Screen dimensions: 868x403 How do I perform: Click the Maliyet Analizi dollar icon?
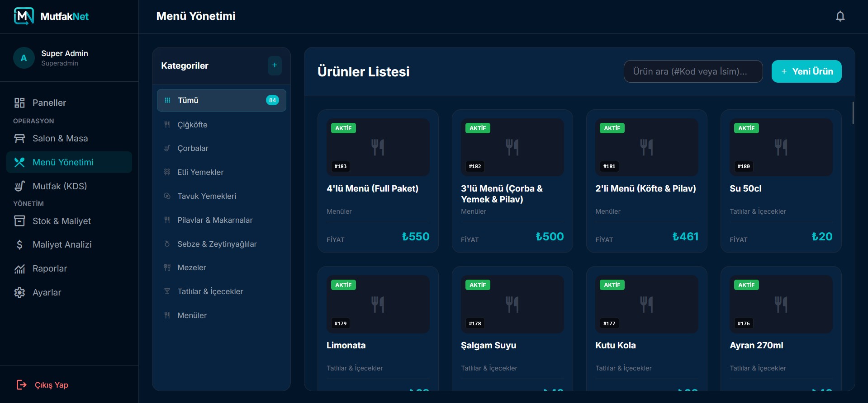click(x=19, y=245)
